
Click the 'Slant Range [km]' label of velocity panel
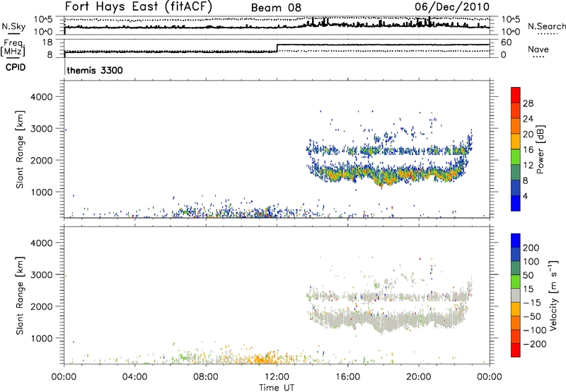(x=20, y=296)
